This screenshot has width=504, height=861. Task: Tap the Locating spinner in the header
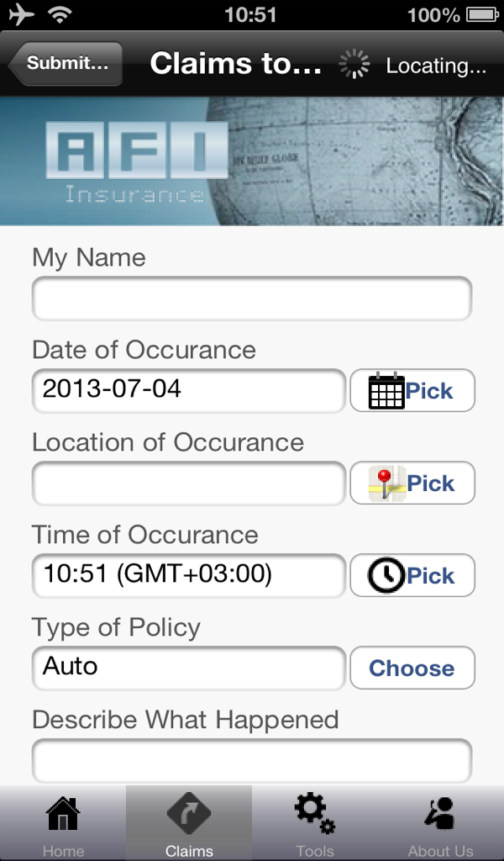point(354,63)
